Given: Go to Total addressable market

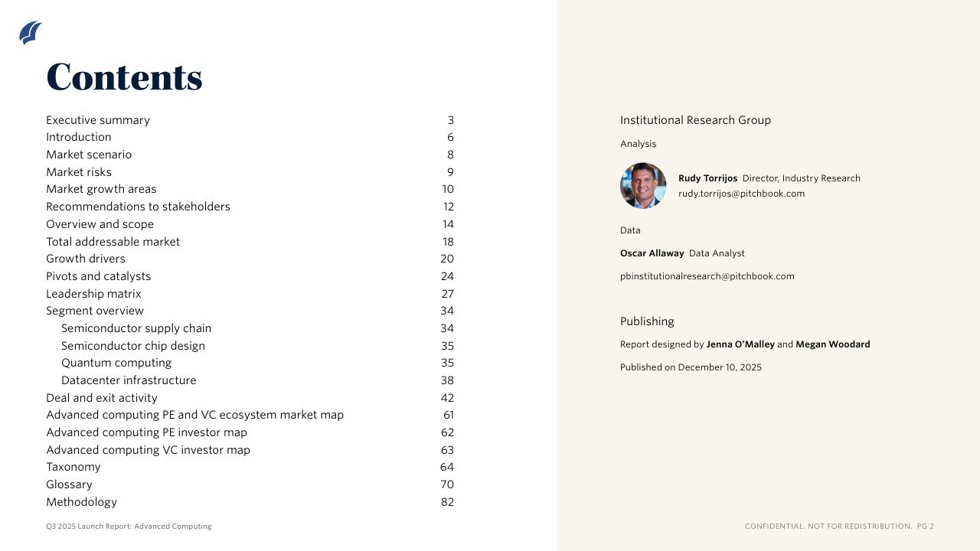Looking at the screenshot, I should tap(113, 242).
